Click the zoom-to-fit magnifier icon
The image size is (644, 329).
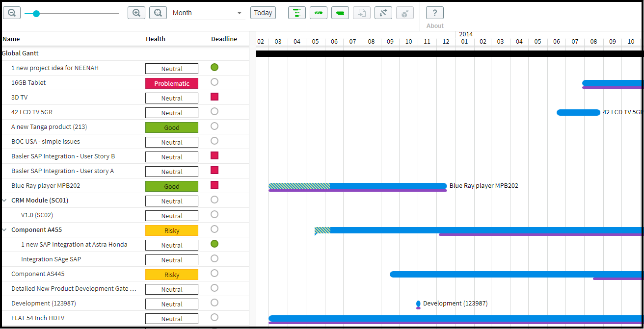[158, 12]
